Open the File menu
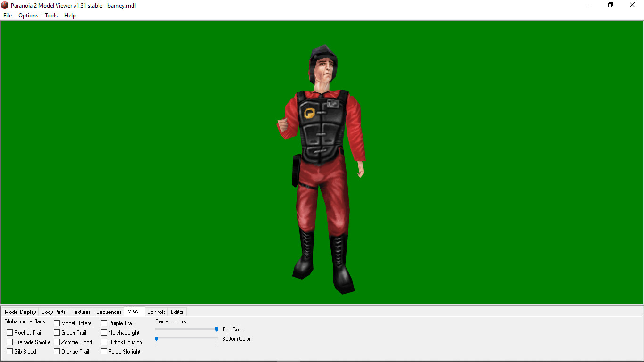The image size is (644, 362). pos(8,16)
